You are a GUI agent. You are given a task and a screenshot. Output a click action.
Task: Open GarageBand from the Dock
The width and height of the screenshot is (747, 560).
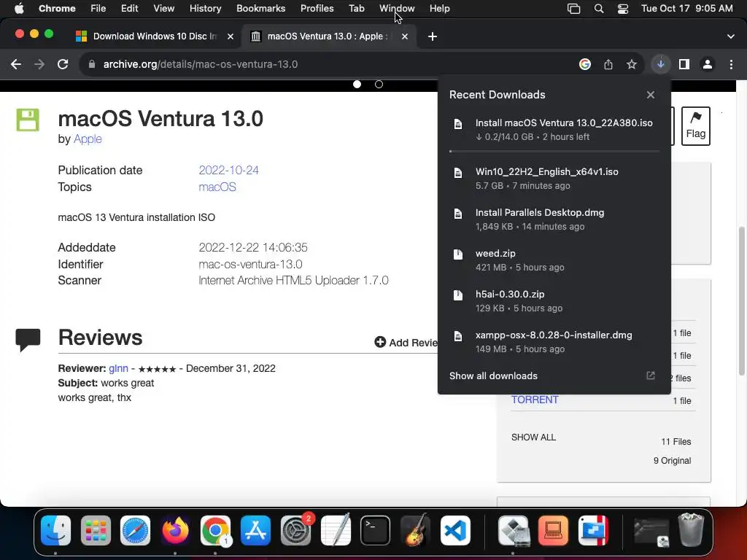(415, 530)
